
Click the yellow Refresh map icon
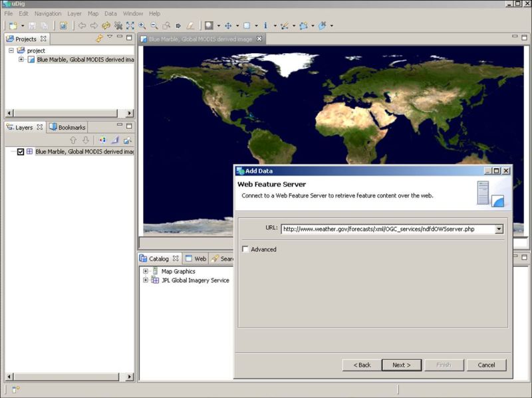point(106,26)
